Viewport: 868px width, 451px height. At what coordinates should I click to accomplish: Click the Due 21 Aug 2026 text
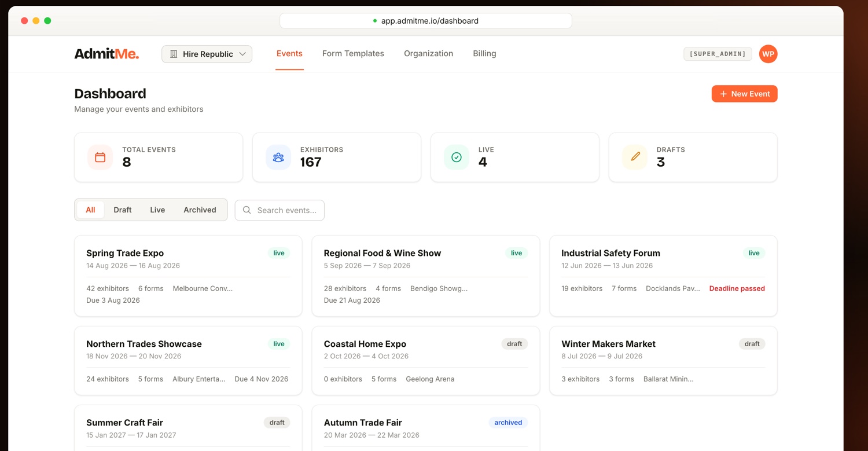tap(352, 300)
